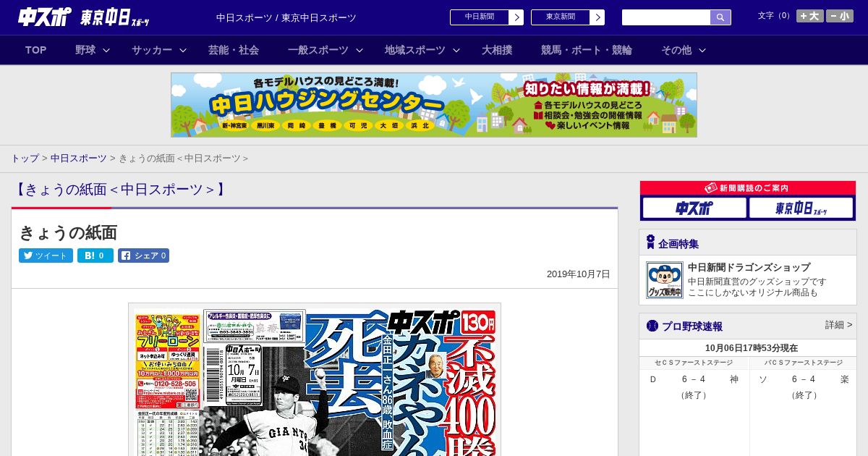Go to トップ breadcrumb link
This screenshot has height=456, width=868.
click(25, 159)
